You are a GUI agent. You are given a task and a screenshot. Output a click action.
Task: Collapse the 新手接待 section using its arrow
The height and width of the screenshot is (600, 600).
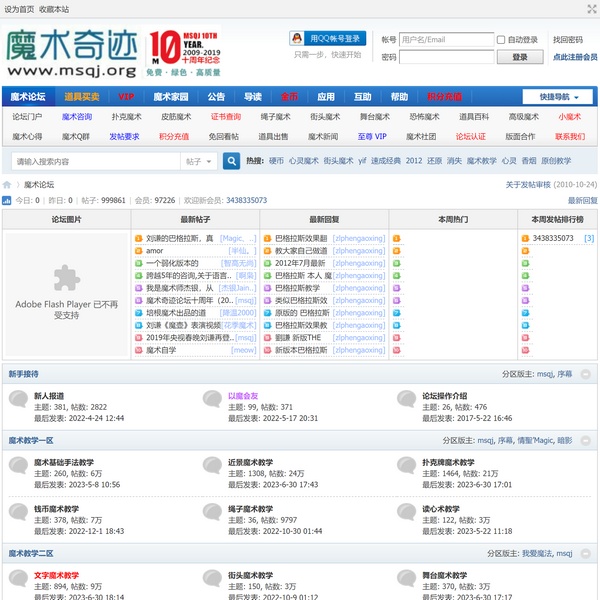coord(590,374)
